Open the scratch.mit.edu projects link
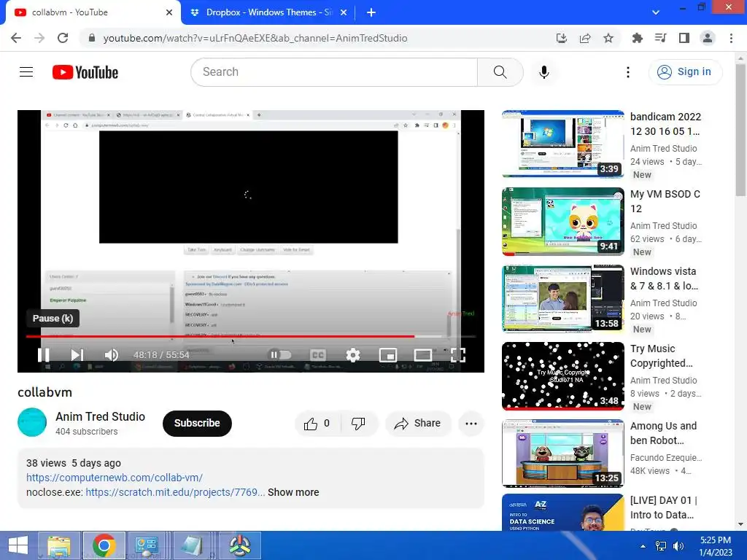Image resolution: width=747 pixels, height=560 pixels. tap(175, 492)
